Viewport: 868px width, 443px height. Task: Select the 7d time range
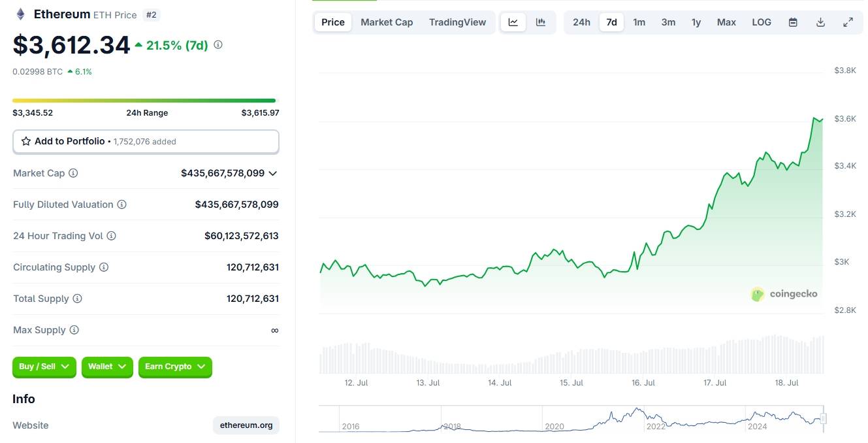[611, 22]
